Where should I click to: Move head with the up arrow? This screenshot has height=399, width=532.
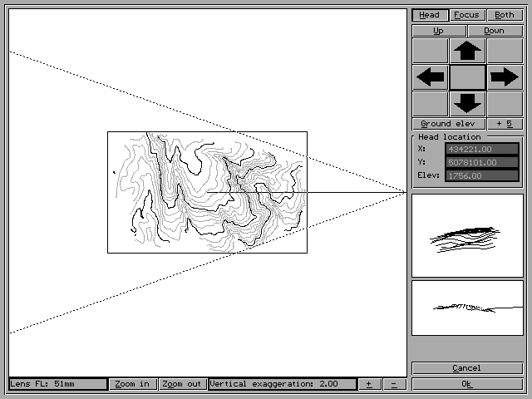467,51
